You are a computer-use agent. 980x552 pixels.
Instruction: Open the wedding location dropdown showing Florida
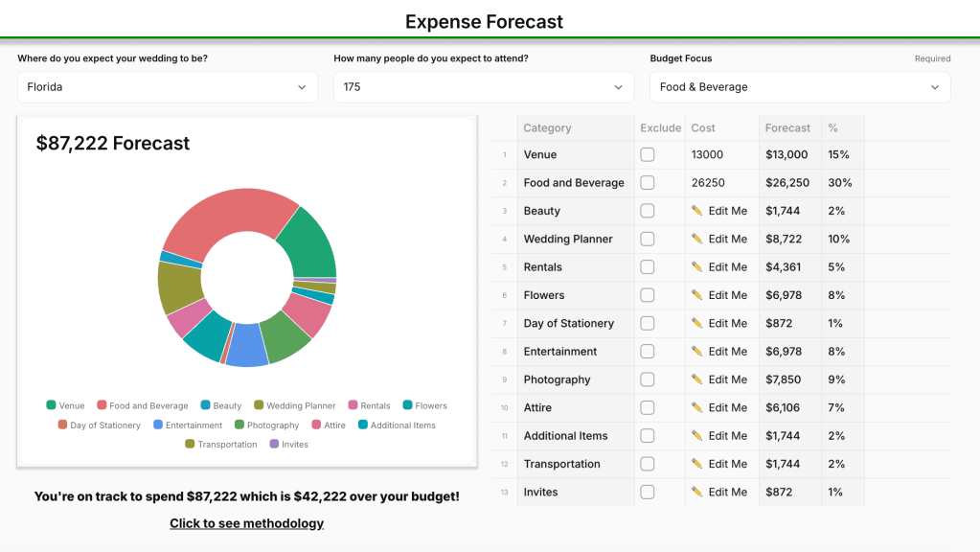tap(168, 87)
